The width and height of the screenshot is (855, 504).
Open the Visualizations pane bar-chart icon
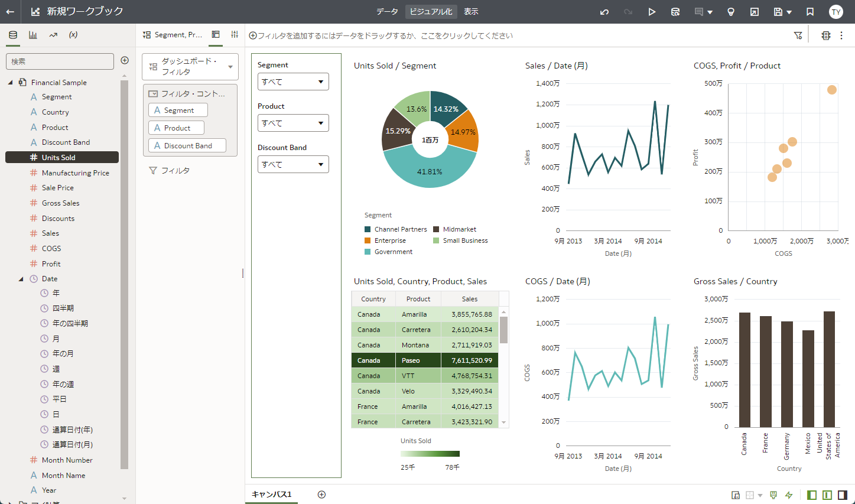pyautogui.click(x=33, y=35)
